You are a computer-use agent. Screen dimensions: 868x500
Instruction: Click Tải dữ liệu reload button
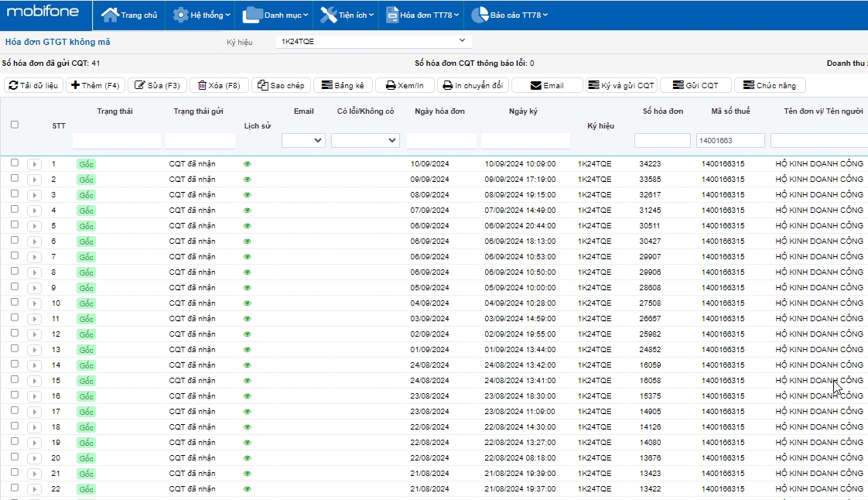click(x=33, y=85)
